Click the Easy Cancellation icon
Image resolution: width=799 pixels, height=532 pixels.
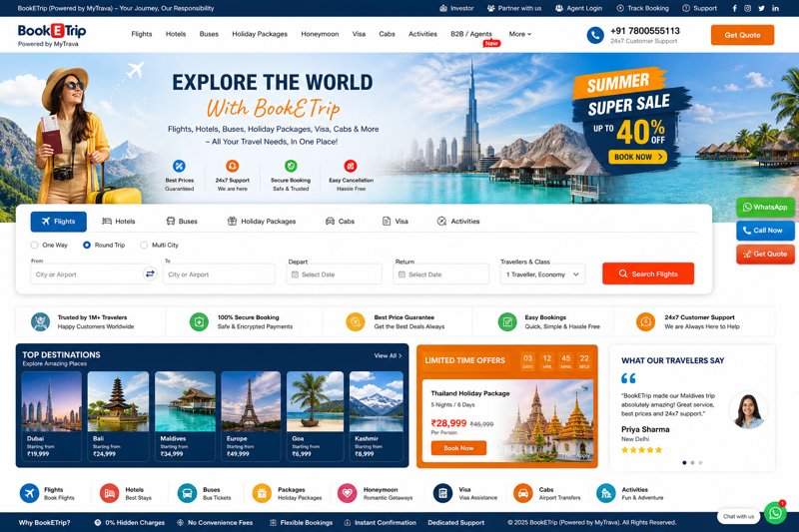[x=351, y=166]
